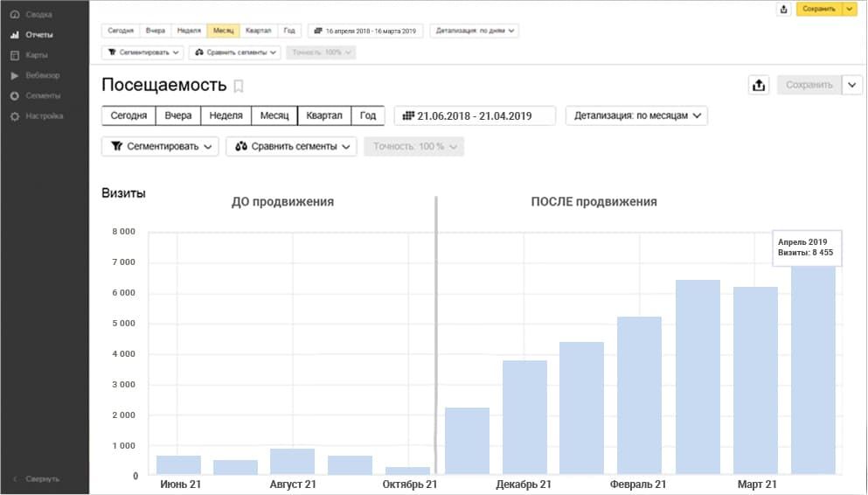Viewport: 868px width, 495px height.
Task: Select large Год period button
Action: 368,115
